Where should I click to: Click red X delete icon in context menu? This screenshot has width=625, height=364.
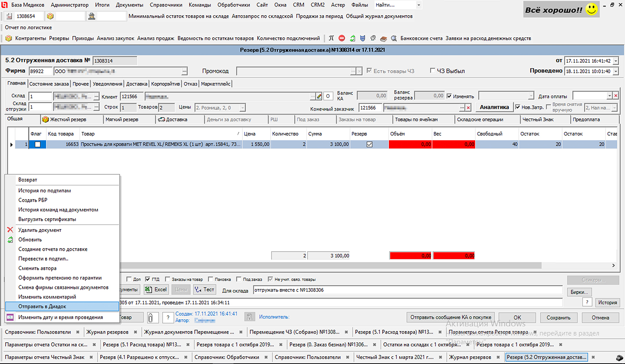(10, 230)
